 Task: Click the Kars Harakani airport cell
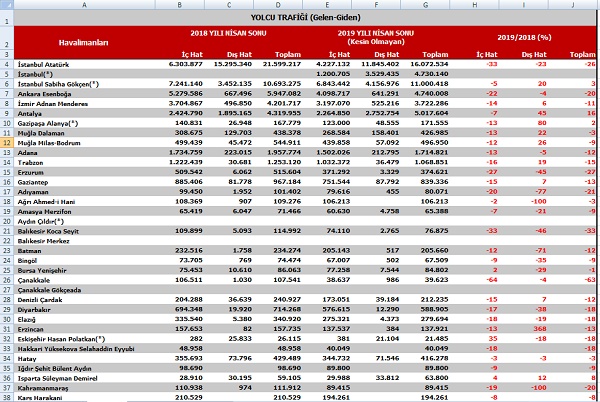click(43, 396)
